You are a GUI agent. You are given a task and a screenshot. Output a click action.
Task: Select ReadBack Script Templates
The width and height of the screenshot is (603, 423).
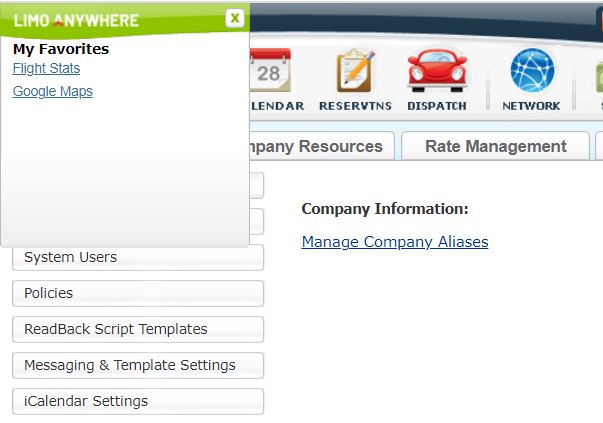tap(138, 330)
